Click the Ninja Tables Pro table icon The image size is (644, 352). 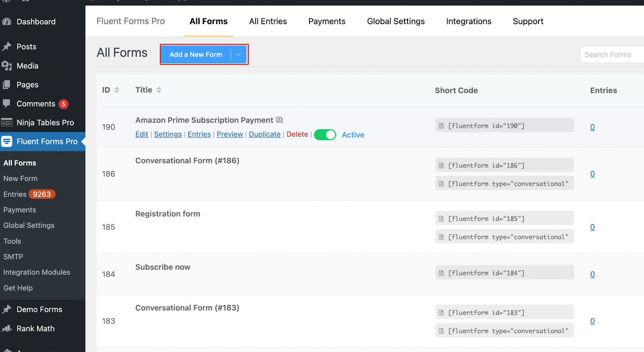[x=7, y=123]
